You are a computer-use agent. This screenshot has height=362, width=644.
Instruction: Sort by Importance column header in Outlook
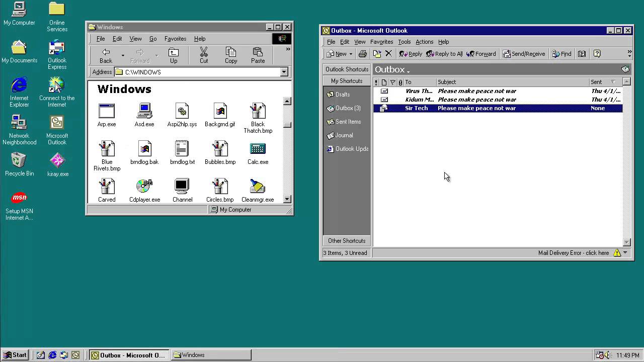(x=376, y=82)
